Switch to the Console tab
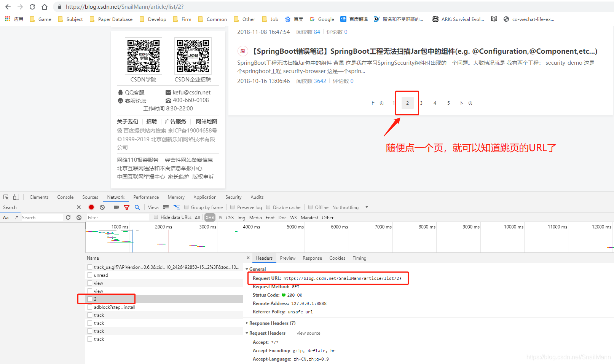The image size is (614, 364). [65, 197]
